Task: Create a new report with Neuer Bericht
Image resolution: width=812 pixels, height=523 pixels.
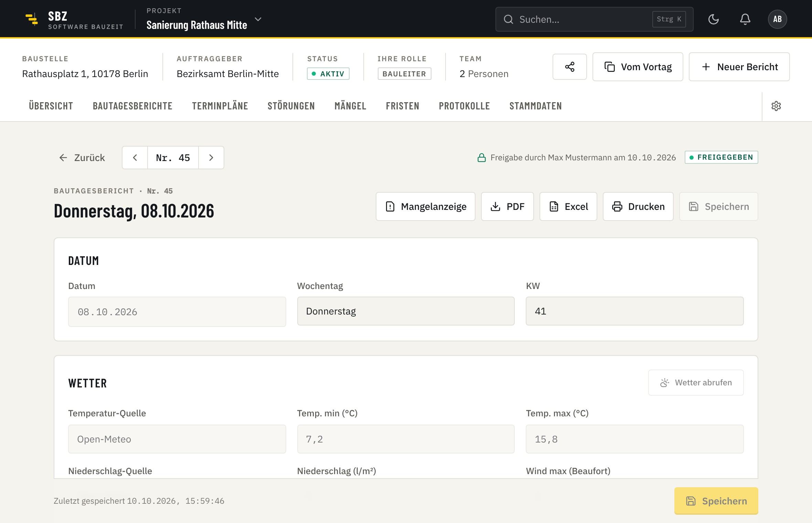Action: tap(739, 67)
